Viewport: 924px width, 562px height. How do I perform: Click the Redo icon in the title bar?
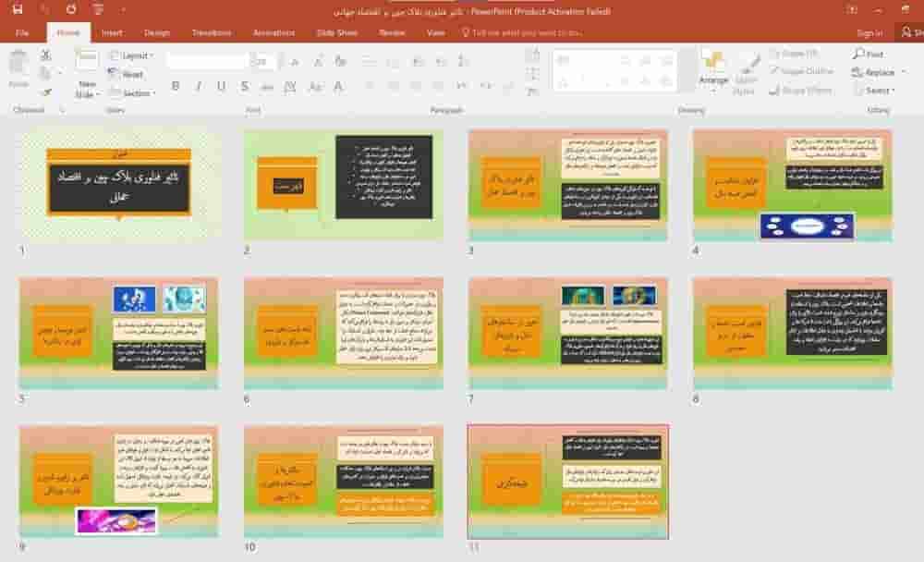pyautogui.click(x=71, y=9)
